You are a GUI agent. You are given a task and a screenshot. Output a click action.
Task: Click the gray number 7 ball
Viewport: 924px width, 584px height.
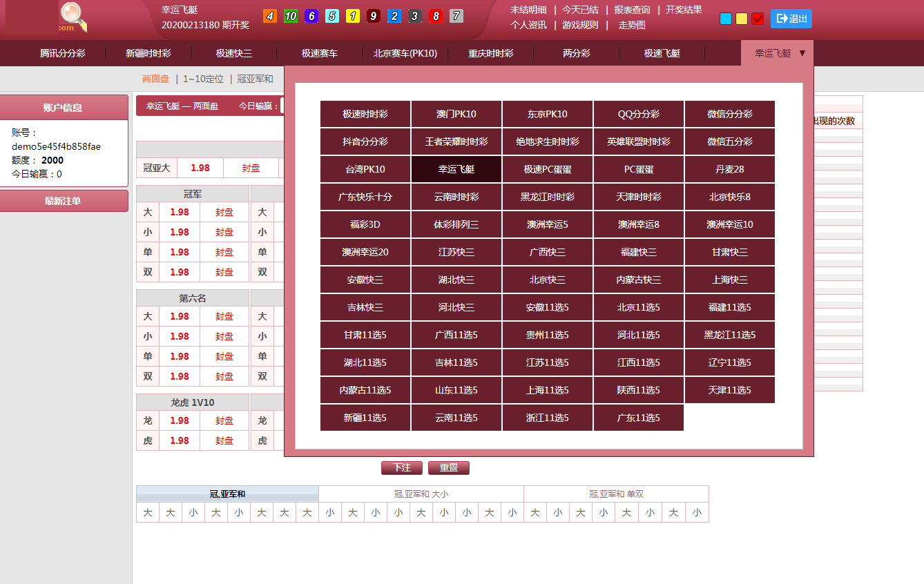[x=456, y=16]
